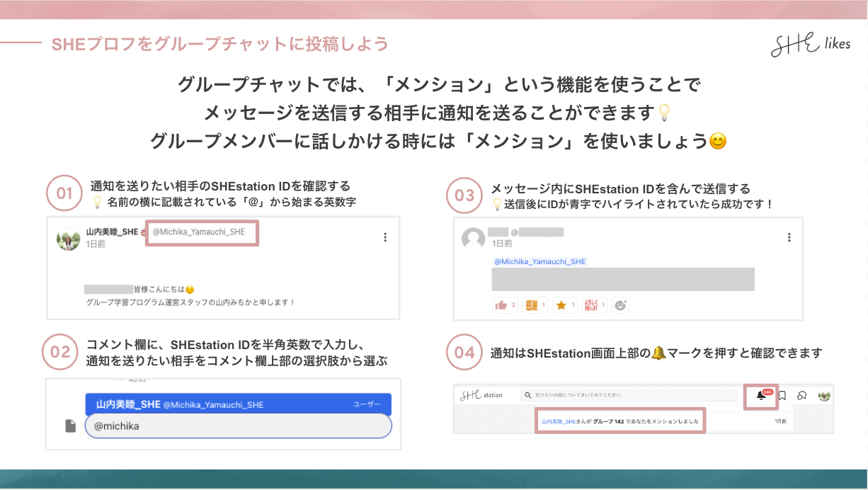
Task: Click the SHE station logo
Action: coord(481,394)
